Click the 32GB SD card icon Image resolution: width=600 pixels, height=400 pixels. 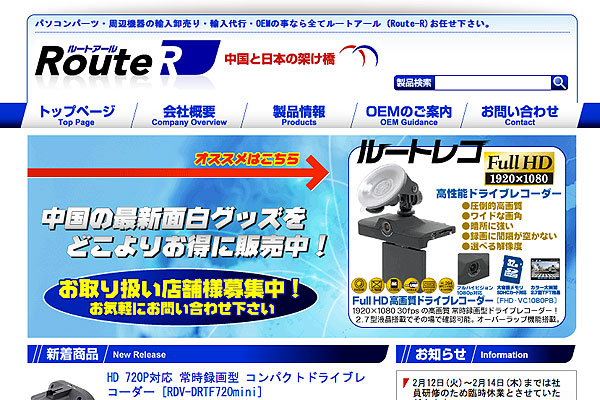coord(512,269)
